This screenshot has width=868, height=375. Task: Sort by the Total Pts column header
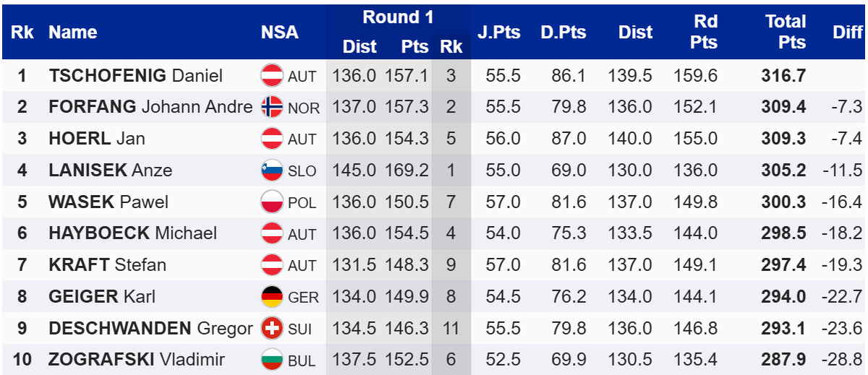(x=786, y=32)
